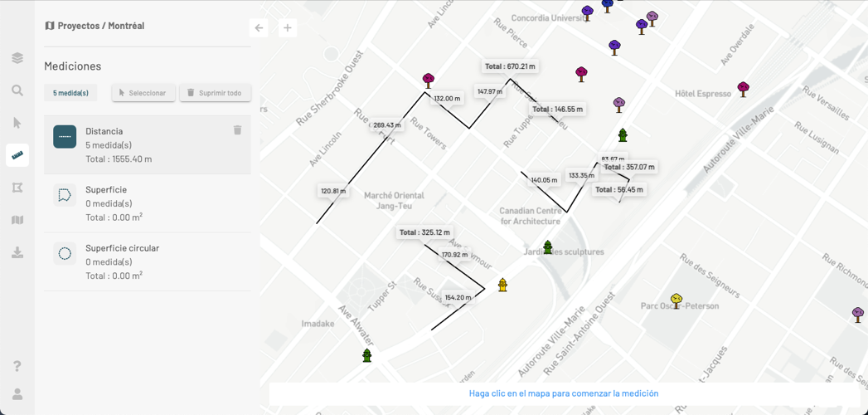Open the user account icon
Screen dimensions: 868x415
point(17,394)
